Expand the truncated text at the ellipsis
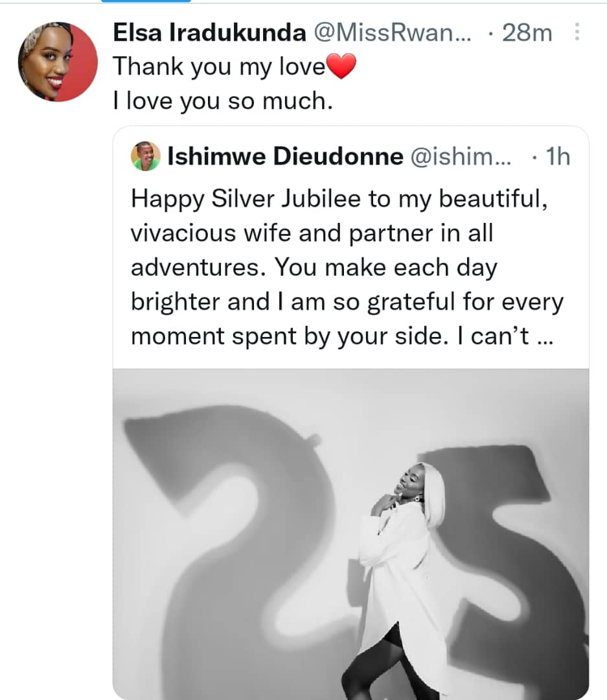This screenshot has width=607, height=700. pos(544,337)
